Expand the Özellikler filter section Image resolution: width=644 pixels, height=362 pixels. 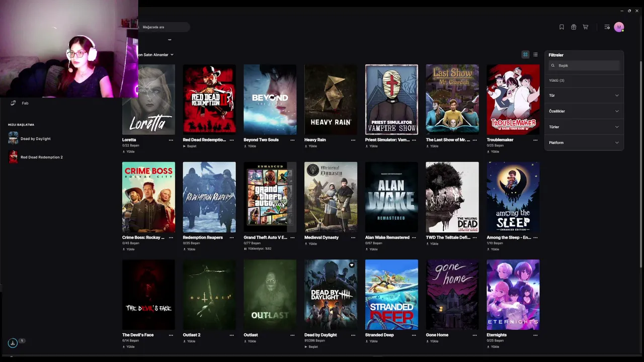pos(584,111)
